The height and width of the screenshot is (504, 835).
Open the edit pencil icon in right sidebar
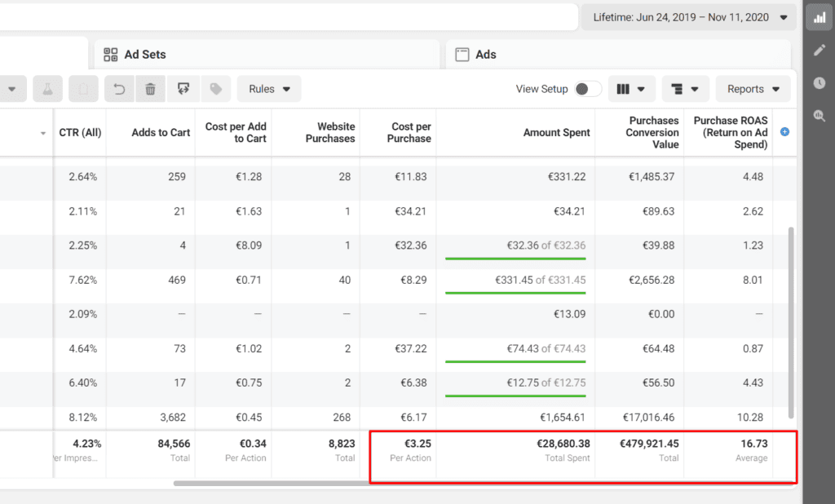pos(819,50)
